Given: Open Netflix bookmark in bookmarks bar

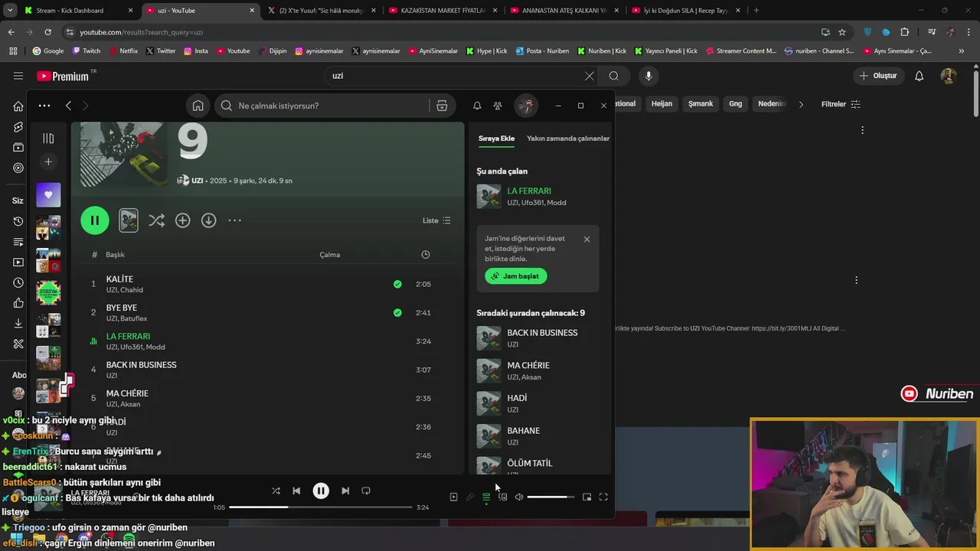Looking at the screenshot, I should (122, 51).
